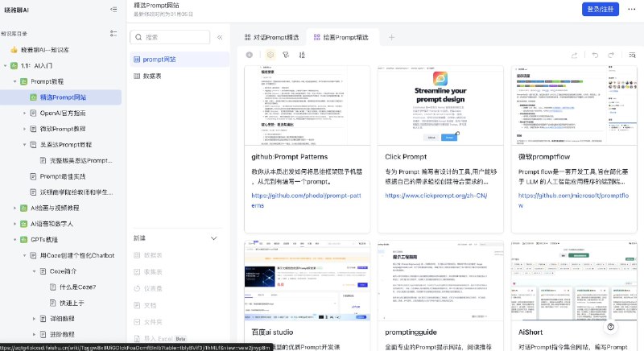Image resolution: width=644 pixels, height=351 pixels.
Task: Expand the 详细教程 node
Action: tap(34, 319)
